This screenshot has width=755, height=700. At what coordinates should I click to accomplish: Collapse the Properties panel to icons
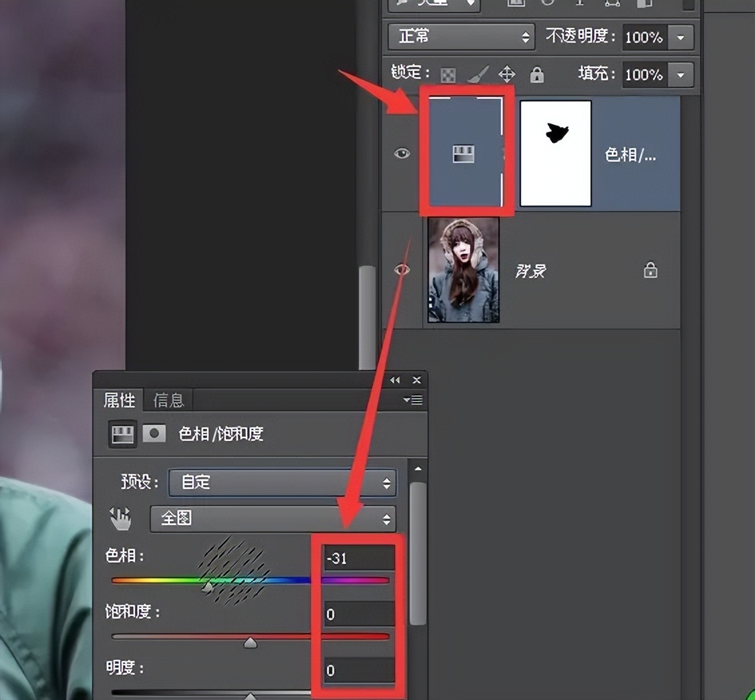click(x=394, y=379)
